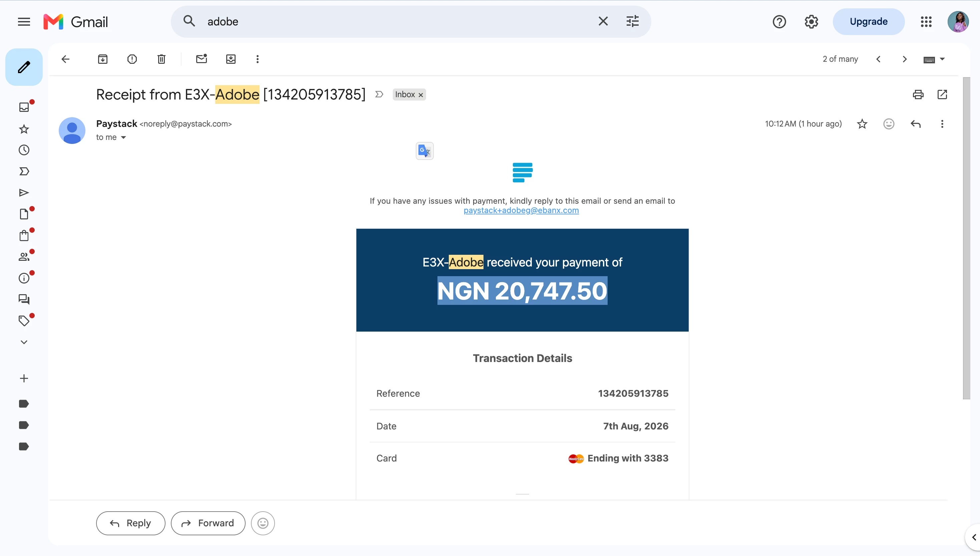Screen dimensions: 980x556
Task: Create a new label with plus icon
Action: click(x=24, y=378)
